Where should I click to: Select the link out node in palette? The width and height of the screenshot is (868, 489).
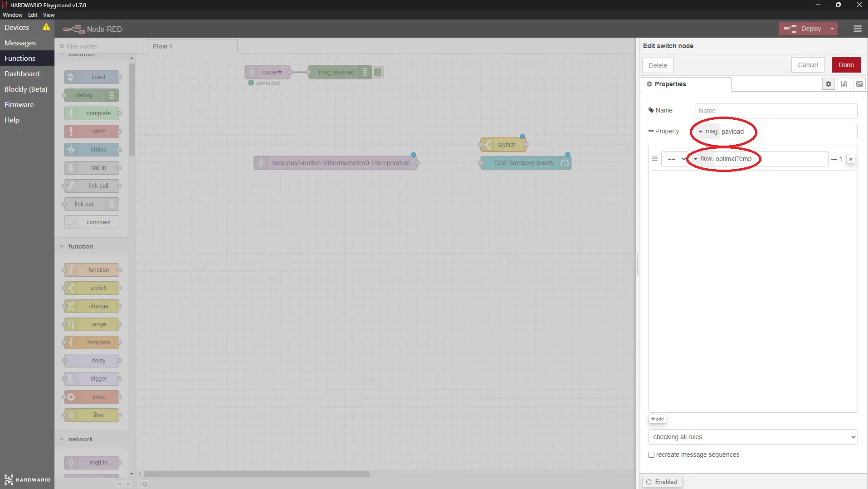92,204
